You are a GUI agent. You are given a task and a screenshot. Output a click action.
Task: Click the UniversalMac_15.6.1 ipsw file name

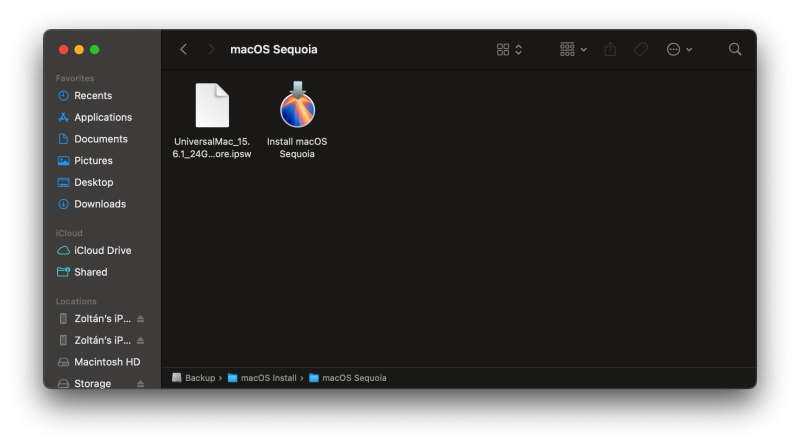(x=212, y=148)
